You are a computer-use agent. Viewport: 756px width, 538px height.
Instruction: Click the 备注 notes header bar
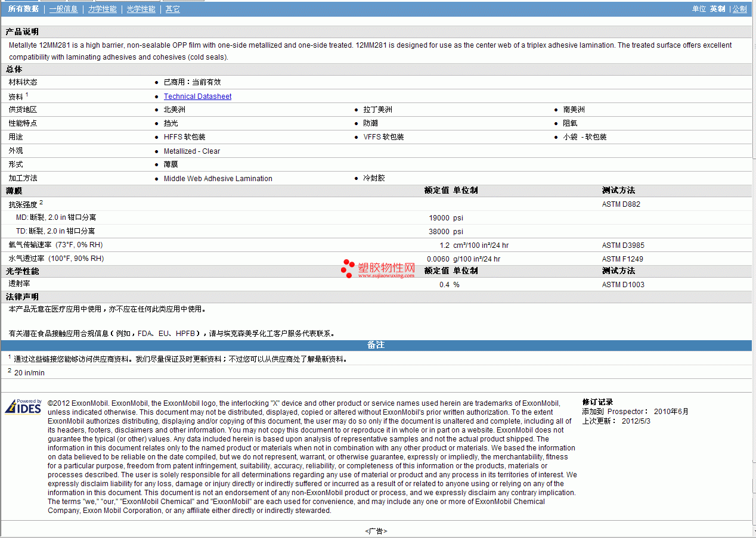(x=376, y=346)
